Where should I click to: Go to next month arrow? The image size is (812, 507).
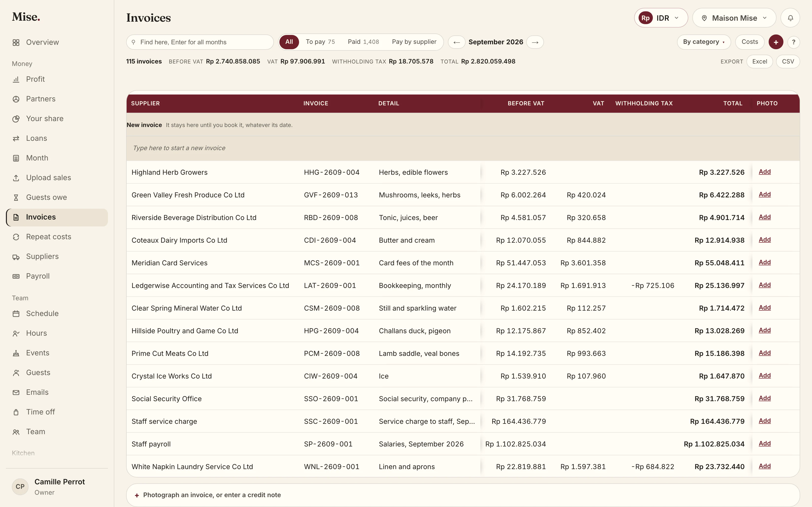pyautogui.click(x=535, y=42)
